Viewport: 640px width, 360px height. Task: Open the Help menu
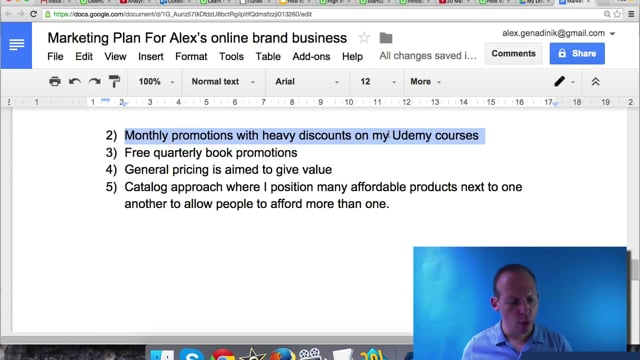point(352,56)
